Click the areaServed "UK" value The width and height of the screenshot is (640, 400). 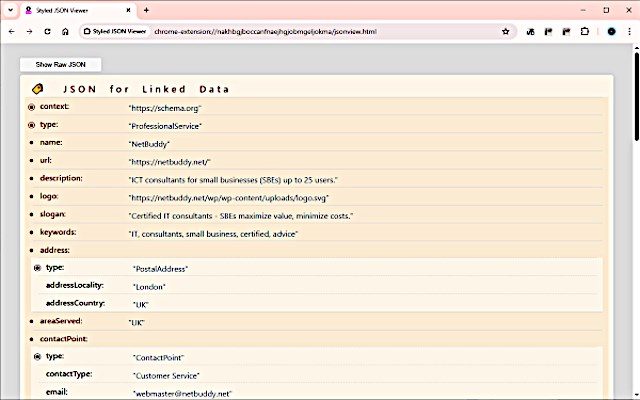[137, 323]
